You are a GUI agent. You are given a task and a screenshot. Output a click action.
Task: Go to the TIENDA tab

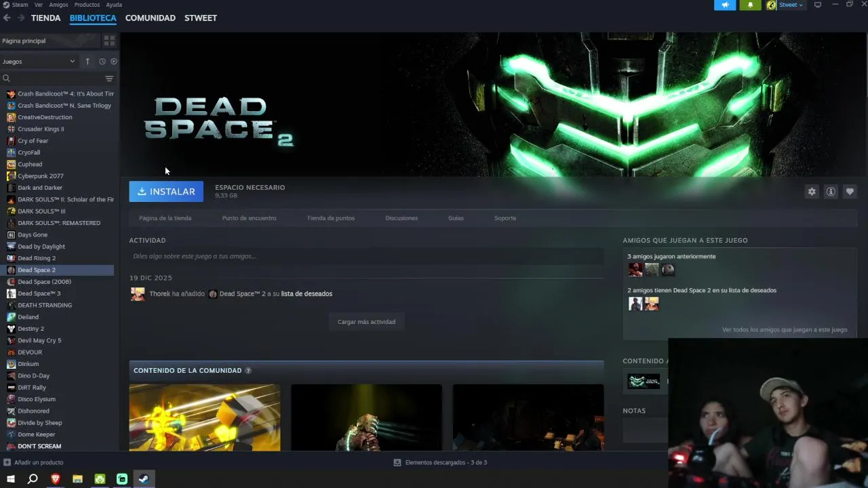coord(46,18)
